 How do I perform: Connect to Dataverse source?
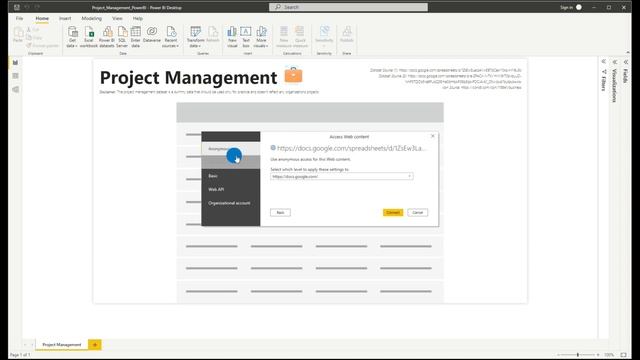[152, 35]
